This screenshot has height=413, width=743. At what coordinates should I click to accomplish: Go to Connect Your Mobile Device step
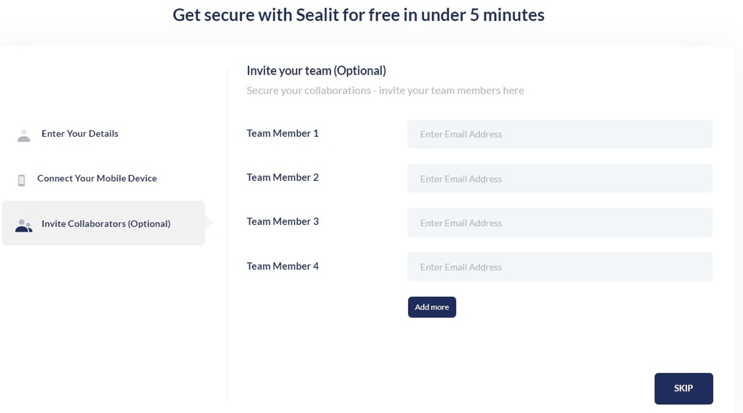click(97, 178)
